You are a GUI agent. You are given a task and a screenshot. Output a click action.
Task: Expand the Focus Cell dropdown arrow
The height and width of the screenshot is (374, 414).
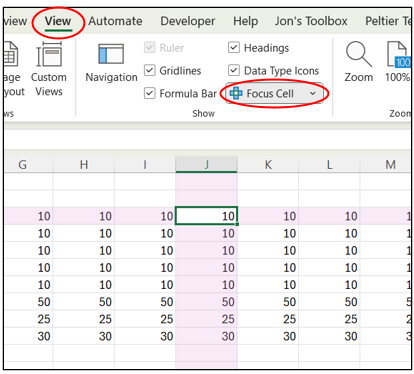tap(313, 93)
